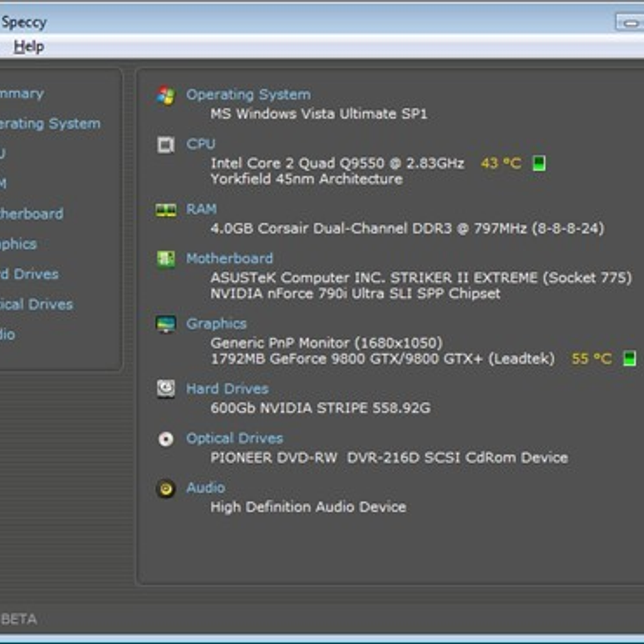The width and height of the screenshot is (644, 644).
Task: Click the CPU chip icon
Action: [x=166, y=145]
